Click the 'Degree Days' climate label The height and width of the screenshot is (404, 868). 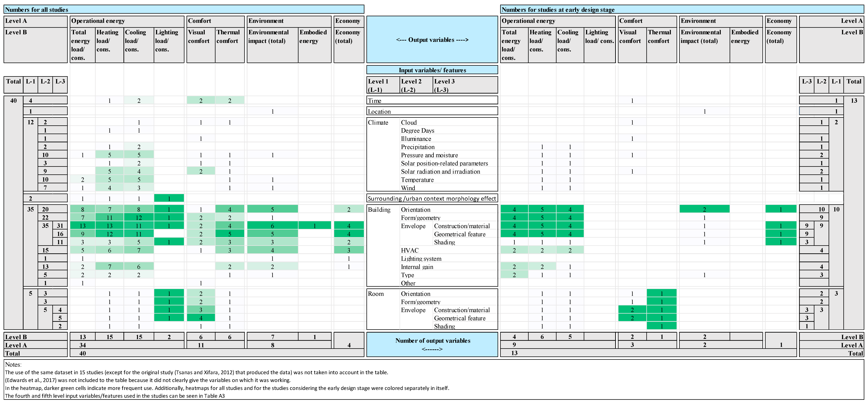point(417,131)
